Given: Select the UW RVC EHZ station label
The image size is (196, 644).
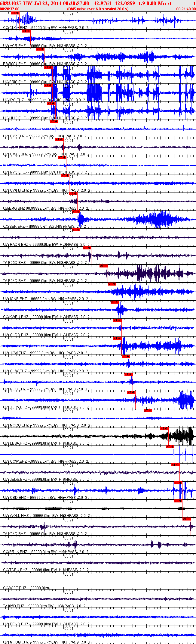Looking at the screenshot, I should tap(44, 172).
